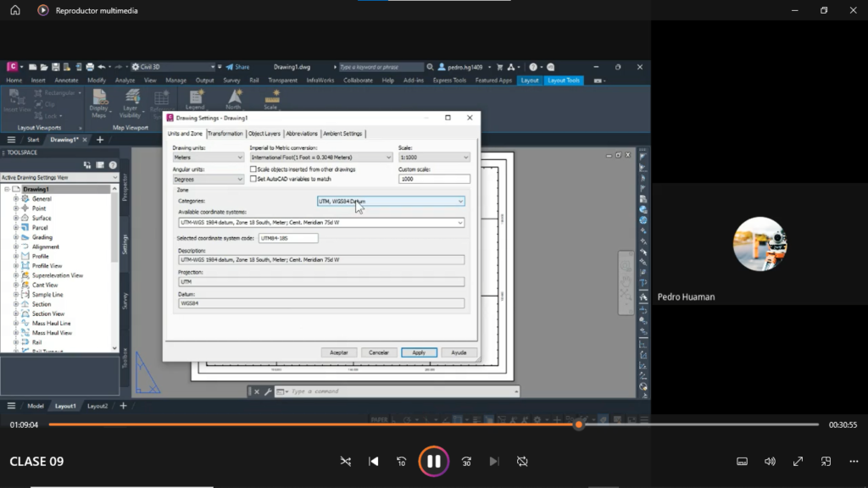Toggle shuffle mode in media player

pos(345,461)
